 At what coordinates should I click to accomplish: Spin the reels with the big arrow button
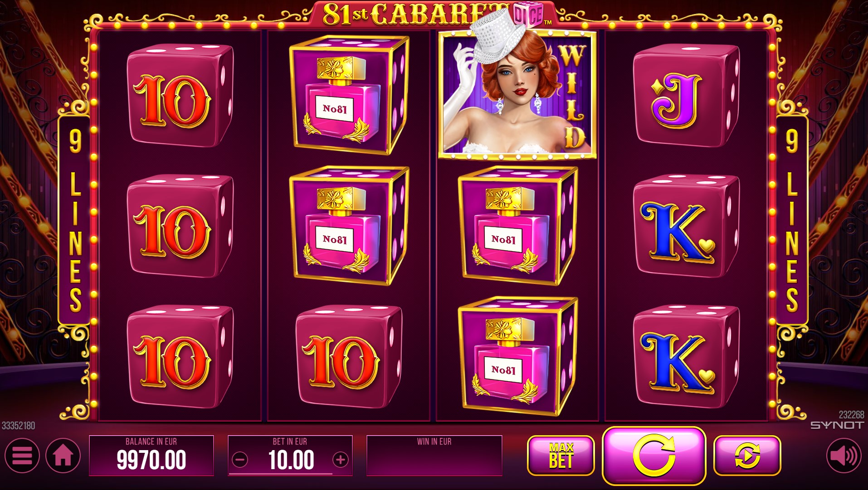pos(654,456)
